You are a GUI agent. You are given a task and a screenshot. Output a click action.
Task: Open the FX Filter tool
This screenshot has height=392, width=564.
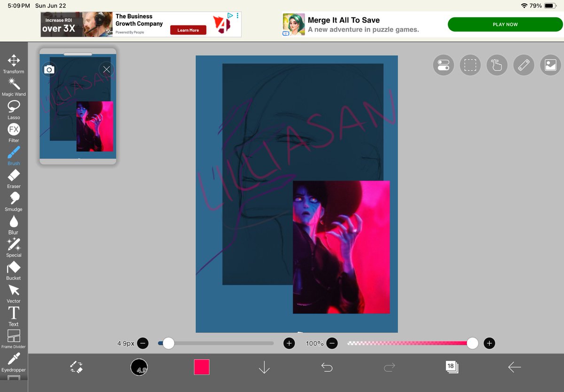[x=14, y=133]
